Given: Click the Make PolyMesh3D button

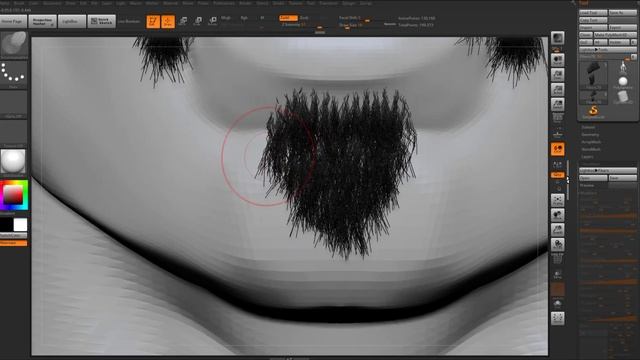Looking at the screenshot, I should (616, 35).
